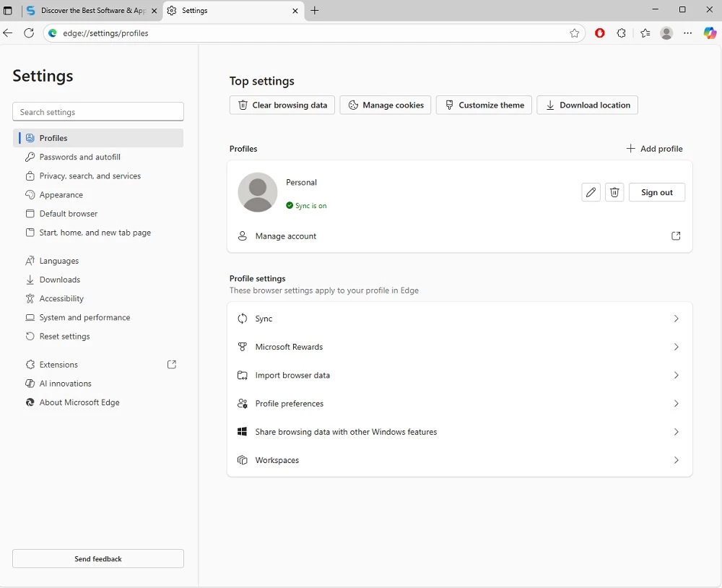Image resolution: width=722 pixels, height=588 pixels.
Task: Click the Opera extension icon in the toolbar
Action: pyautogui.click(x=599, y=33)
